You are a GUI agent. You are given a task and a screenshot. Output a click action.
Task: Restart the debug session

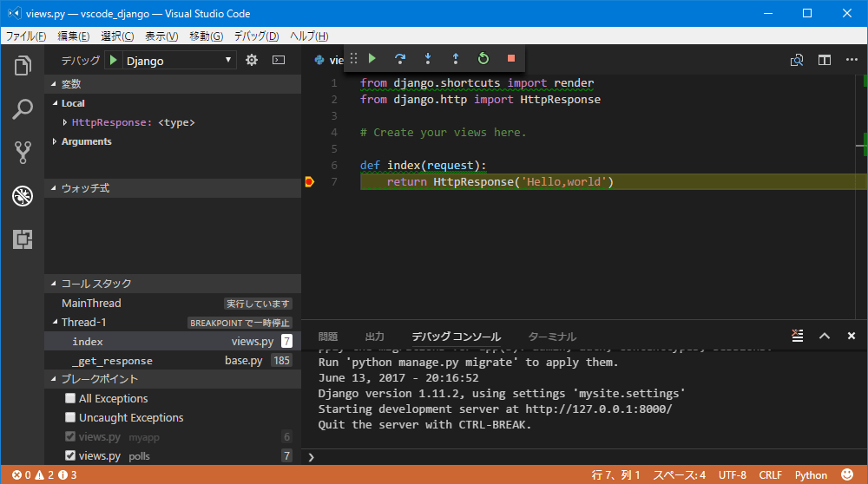pos(483,58)
